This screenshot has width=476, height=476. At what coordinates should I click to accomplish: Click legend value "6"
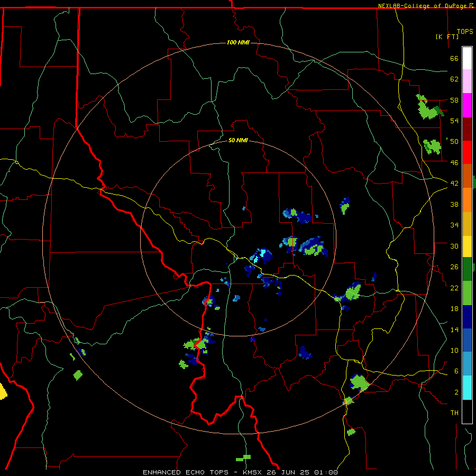coord(456,371)
